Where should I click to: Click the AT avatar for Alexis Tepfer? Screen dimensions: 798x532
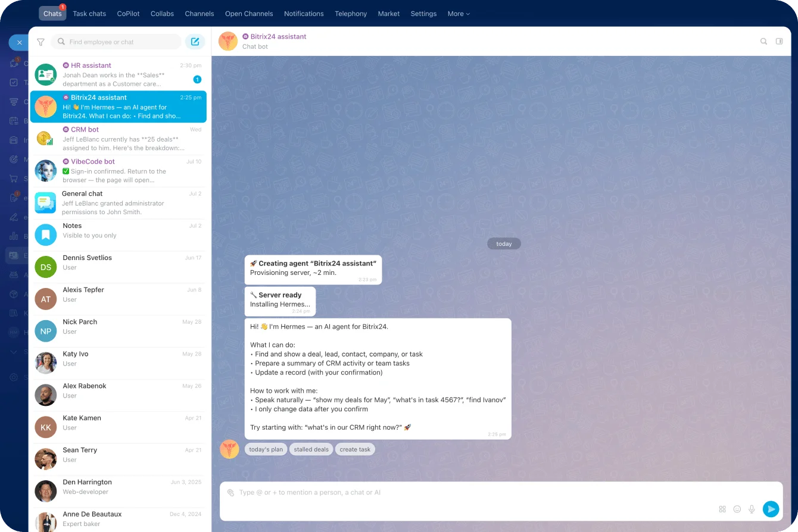point(46,299)
